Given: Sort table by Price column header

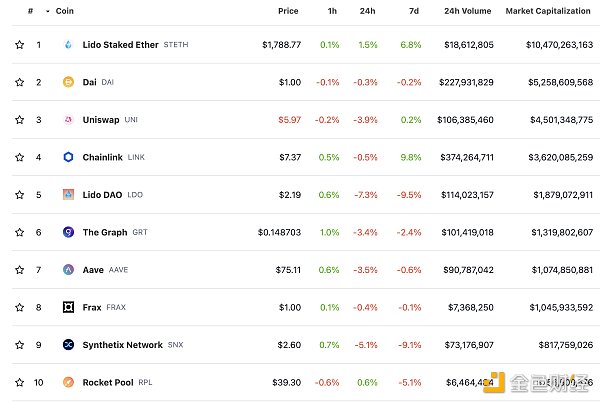Looking at the screenshot, I should (x=288, y=11).
